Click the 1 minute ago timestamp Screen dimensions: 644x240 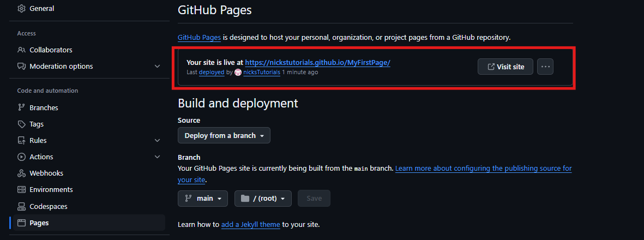[300, 73]
